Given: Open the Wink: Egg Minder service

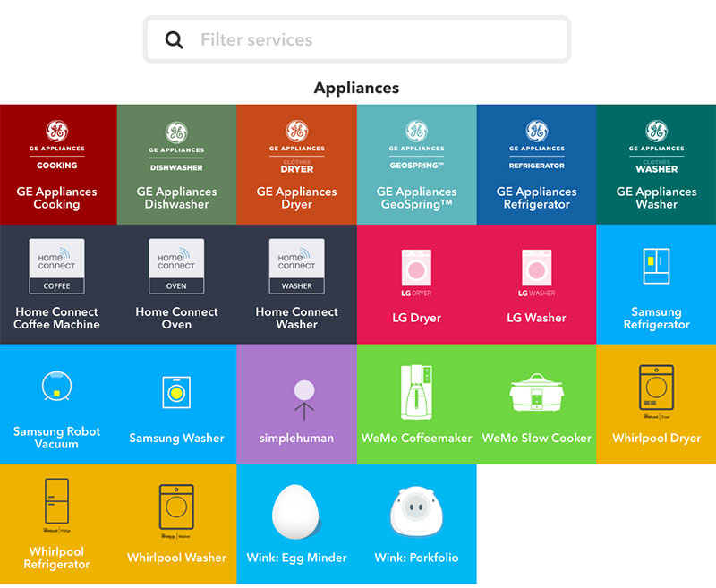Looking at the screenshot, I should [x=297, y=524].
